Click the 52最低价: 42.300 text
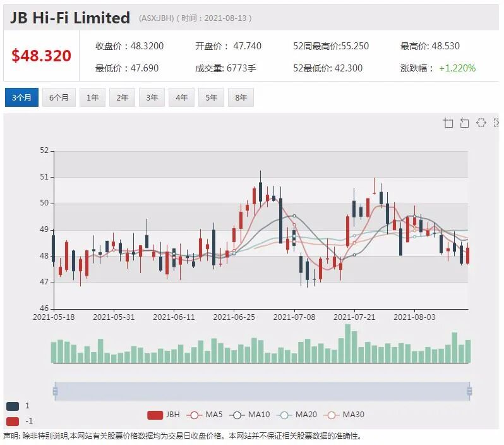The image size is (504, 445). (x=328, y=68)
